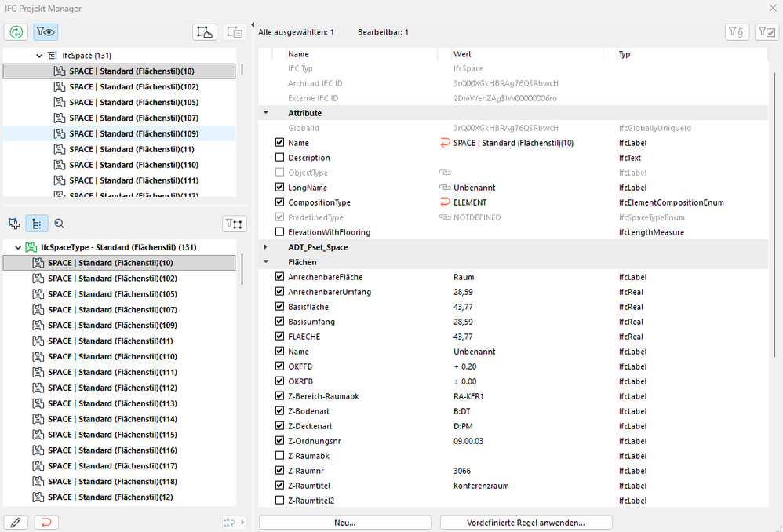Uncheck the Z-Raumnr checkbox
Viewport: 783px width, 532px height.
tap(279, 470)
